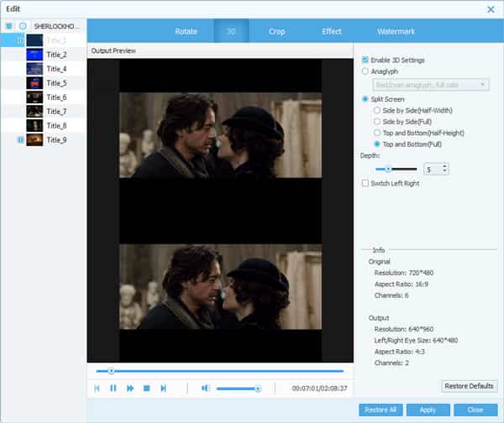Choose Side by Side (Full)

(x=377, y=122)
